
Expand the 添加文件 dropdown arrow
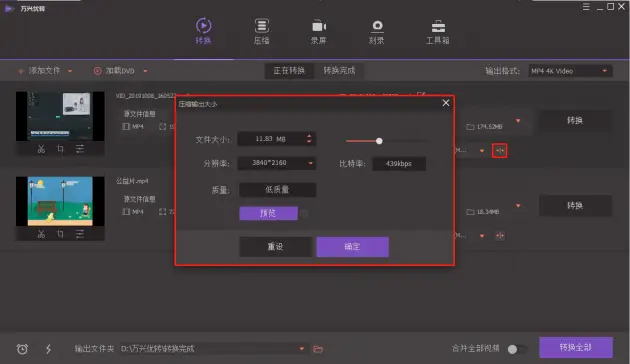[70, 71]
